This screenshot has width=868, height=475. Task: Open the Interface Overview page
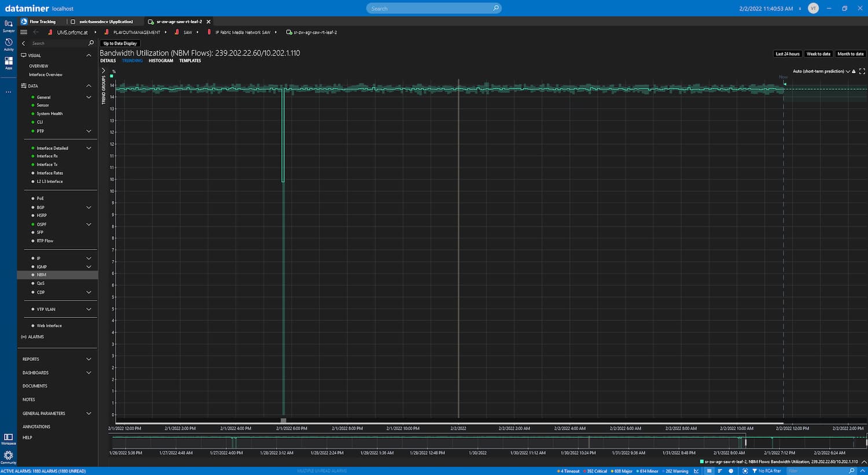[x=46, y=75]
